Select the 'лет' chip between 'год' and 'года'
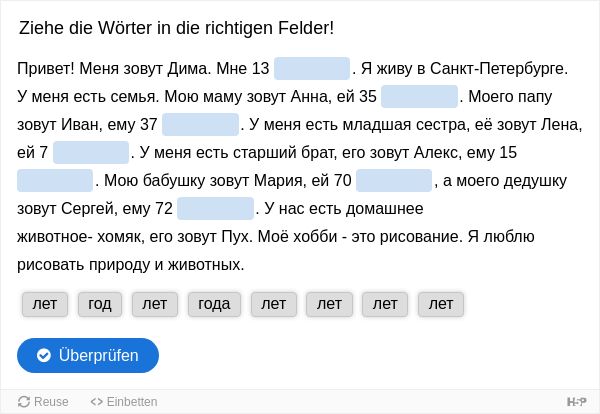 (x=155, y=304)
